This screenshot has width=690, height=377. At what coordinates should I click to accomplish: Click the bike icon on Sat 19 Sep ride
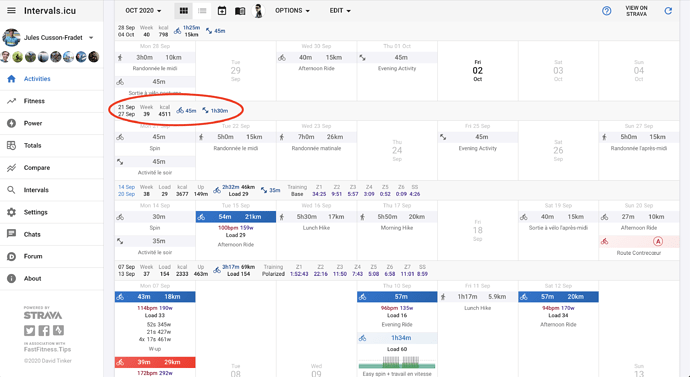[x=524, y=217]
